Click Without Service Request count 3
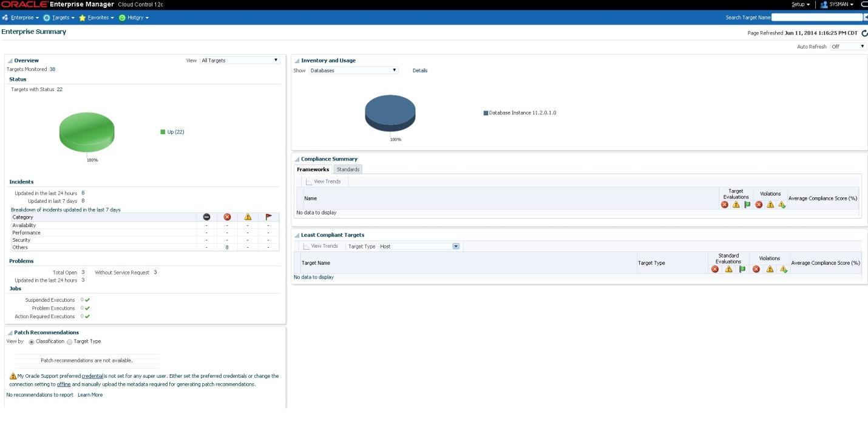This screenshot has width=868, height=430. point(155,272)
